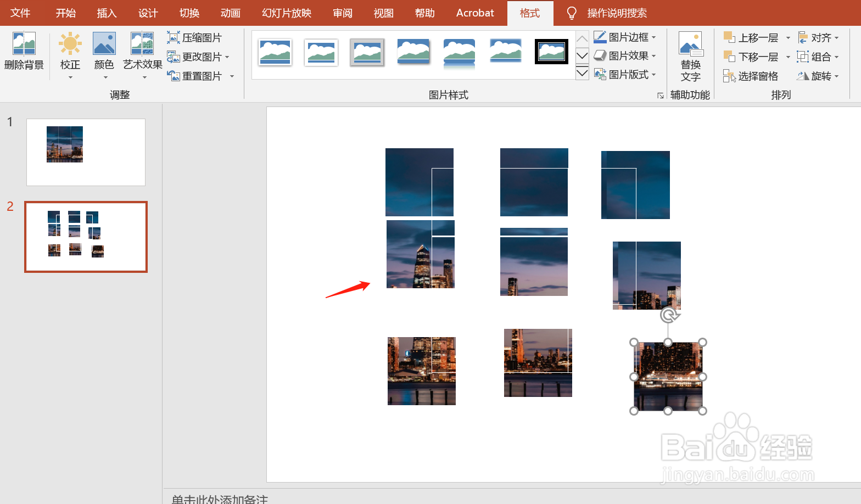Apply the black double-frame picture style
Screen dimensions: 861x504
tap(551, 52)
